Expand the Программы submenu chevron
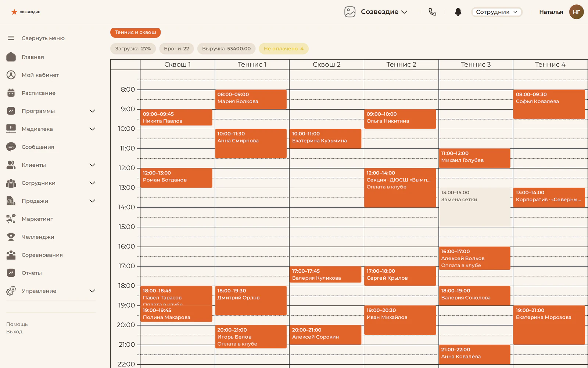The width and height of the screenshot is (588, 368). click(x=92, y=111)
